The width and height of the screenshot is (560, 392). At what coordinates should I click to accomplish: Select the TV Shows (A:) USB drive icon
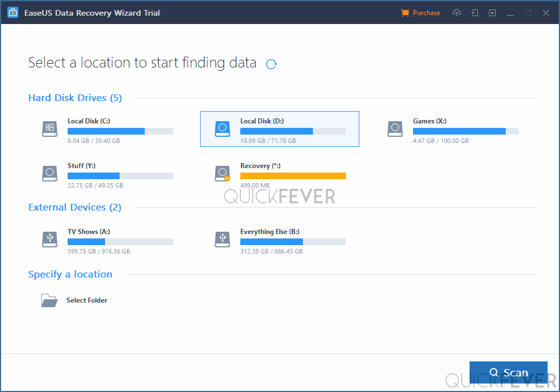(x=50, y=240)
